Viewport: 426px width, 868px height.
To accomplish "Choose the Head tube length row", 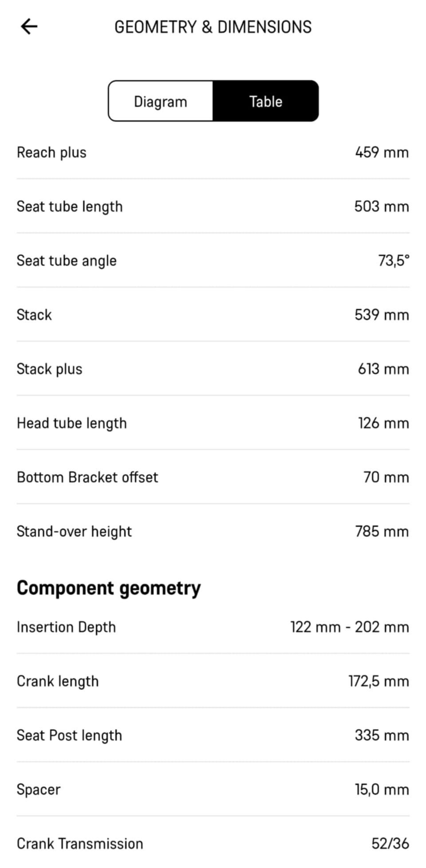I will pos(213,423).
